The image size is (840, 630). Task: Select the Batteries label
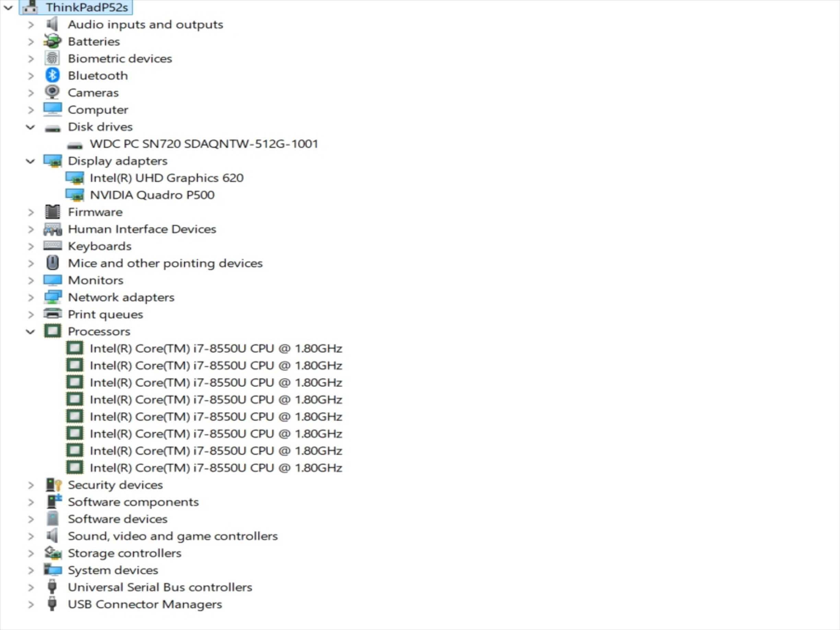(x=94, y=42)
